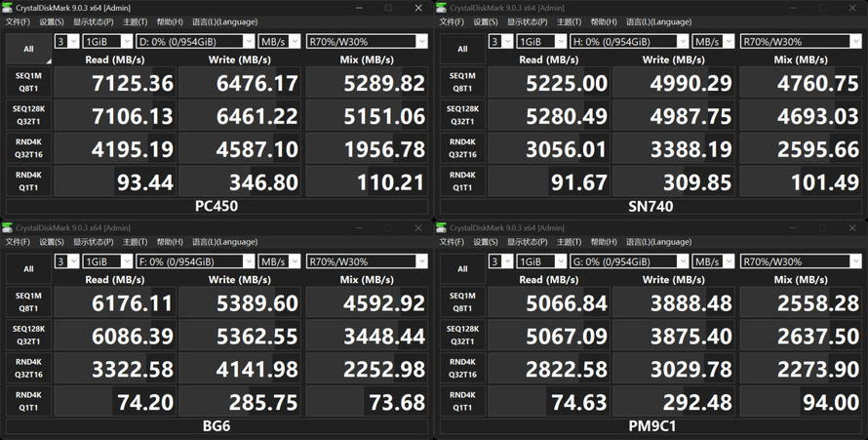Open 设置(S) menu in PC450 window

[x=52, y=22]
